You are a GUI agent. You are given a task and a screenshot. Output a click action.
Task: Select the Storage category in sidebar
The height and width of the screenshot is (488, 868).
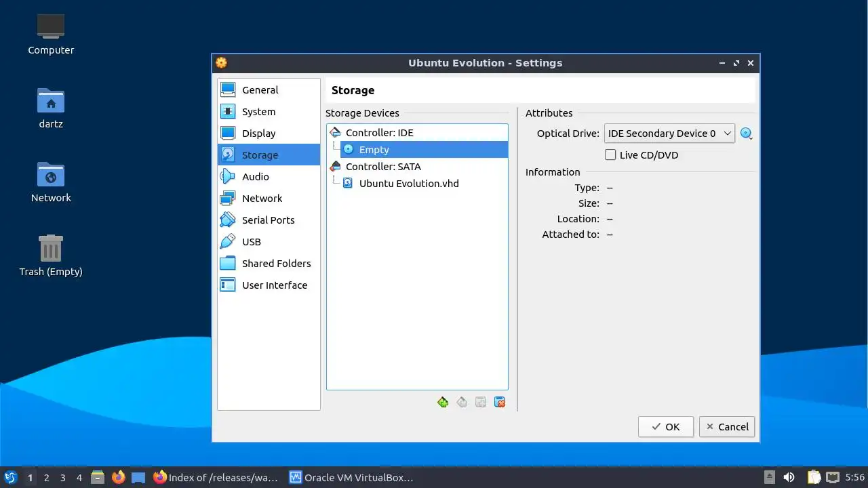click(269, 155)
